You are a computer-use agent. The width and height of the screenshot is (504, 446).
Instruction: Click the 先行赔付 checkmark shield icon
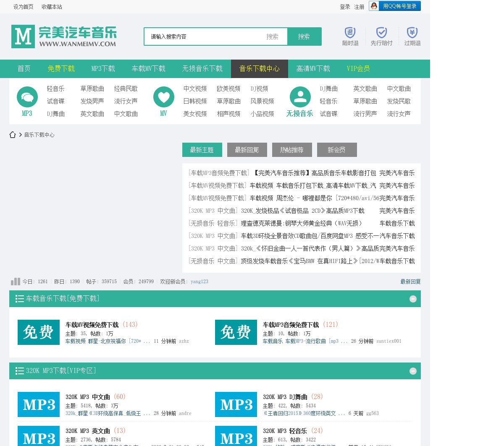381,33
